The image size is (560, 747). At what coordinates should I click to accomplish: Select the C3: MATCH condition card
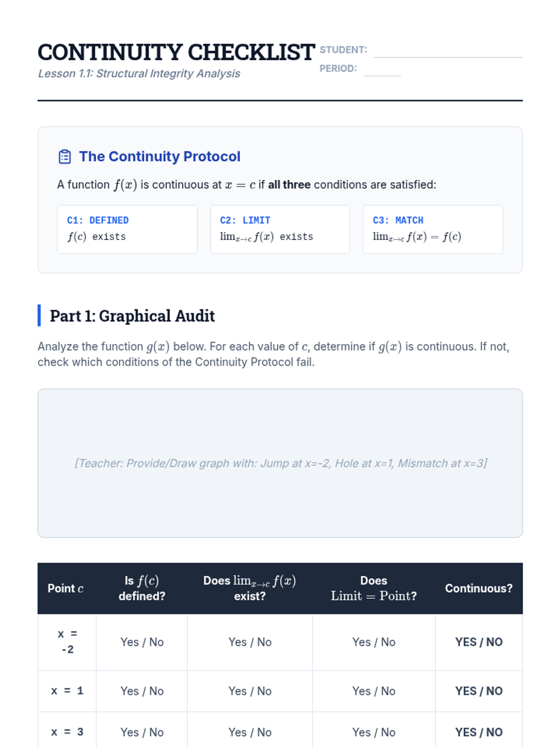[433, 229]
